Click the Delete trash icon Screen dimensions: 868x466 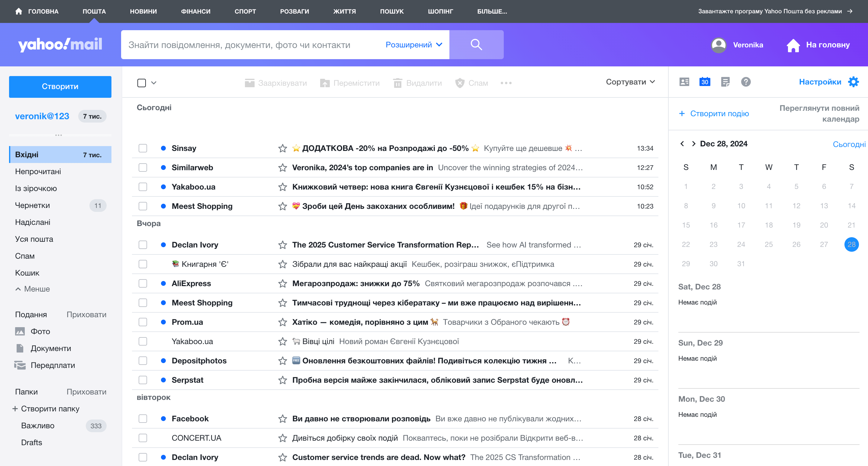[398, 83]
